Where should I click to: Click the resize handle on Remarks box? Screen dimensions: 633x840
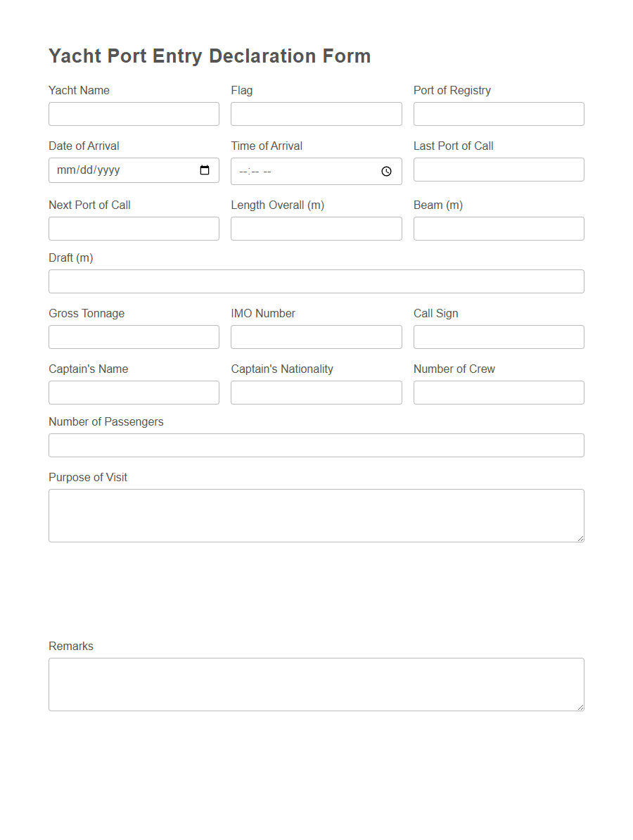coord(581,707)
